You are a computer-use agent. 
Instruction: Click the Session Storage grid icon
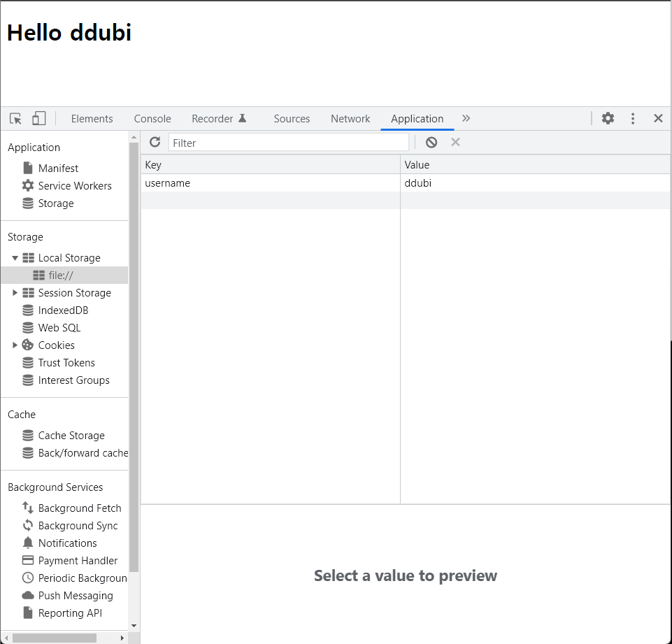point(28,293)
